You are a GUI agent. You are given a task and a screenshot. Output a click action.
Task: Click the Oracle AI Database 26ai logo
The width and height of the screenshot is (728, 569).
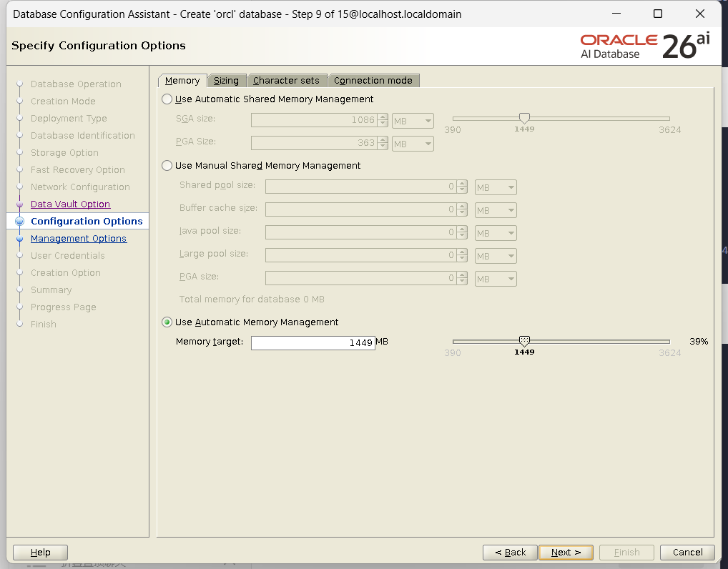coord(645,46)
